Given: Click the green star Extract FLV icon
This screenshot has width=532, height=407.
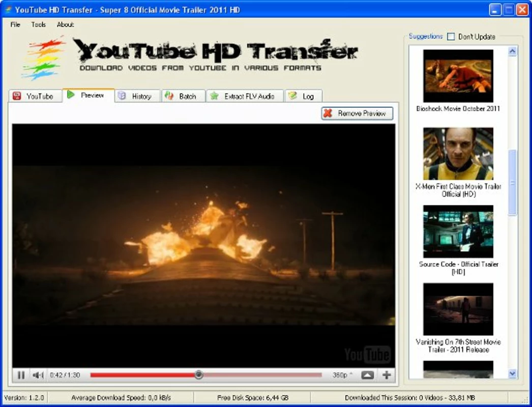Looking at the screenshot, I should [214, 96].
